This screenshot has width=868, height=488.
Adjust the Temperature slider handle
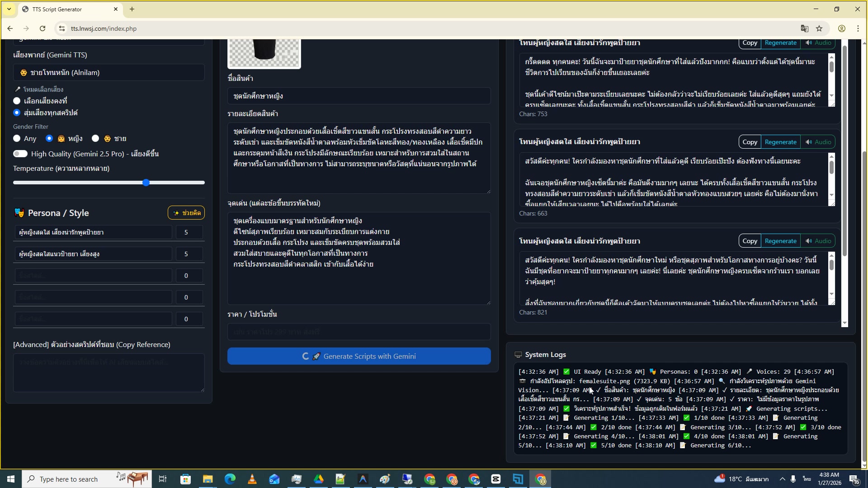pos(146,183)
